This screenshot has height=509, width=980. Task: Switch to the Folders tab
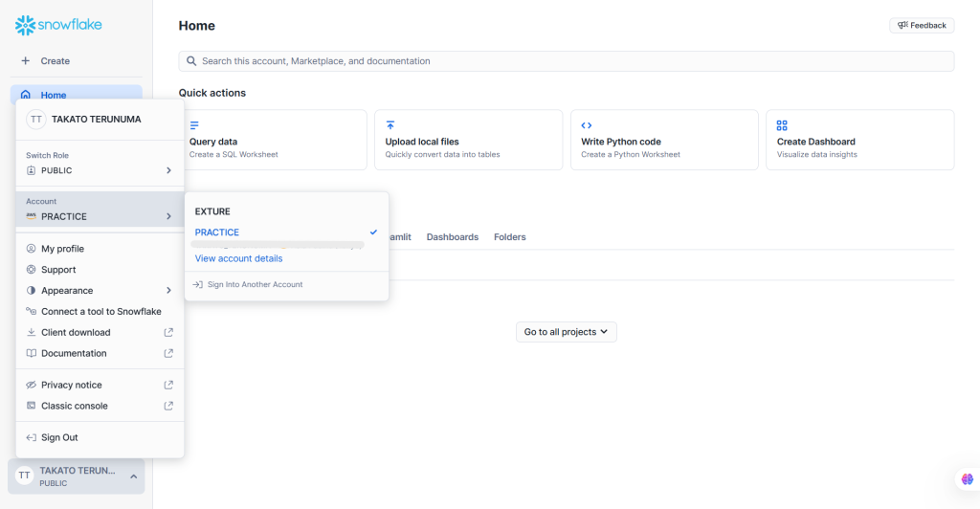510,236
